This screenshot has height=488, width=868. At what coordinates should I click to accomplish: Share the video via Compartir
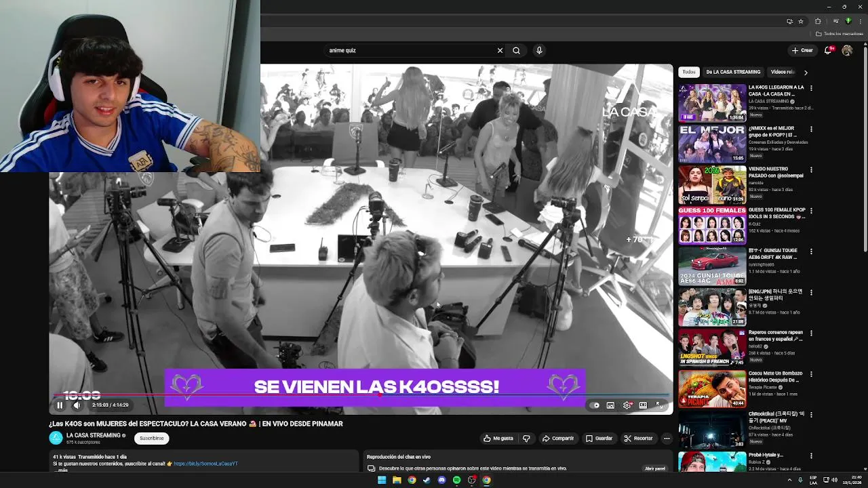[558, 439]
